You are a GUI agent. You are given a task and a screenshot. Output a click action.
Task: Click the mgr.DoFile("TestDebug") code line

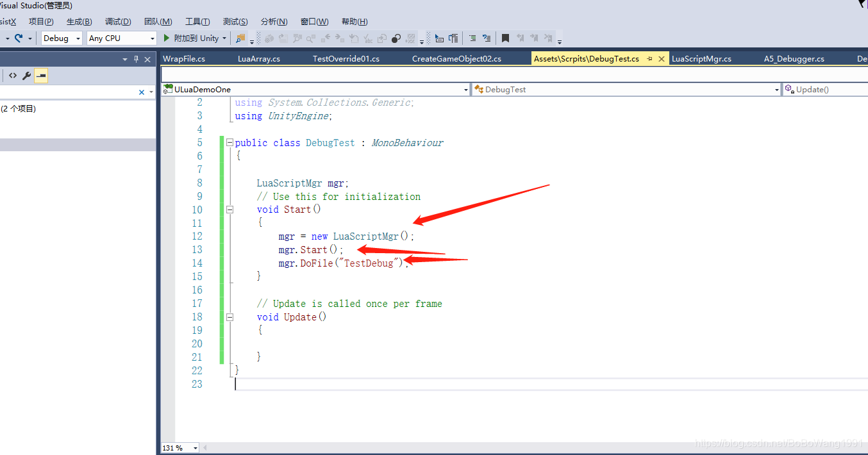tap(343, 263)
